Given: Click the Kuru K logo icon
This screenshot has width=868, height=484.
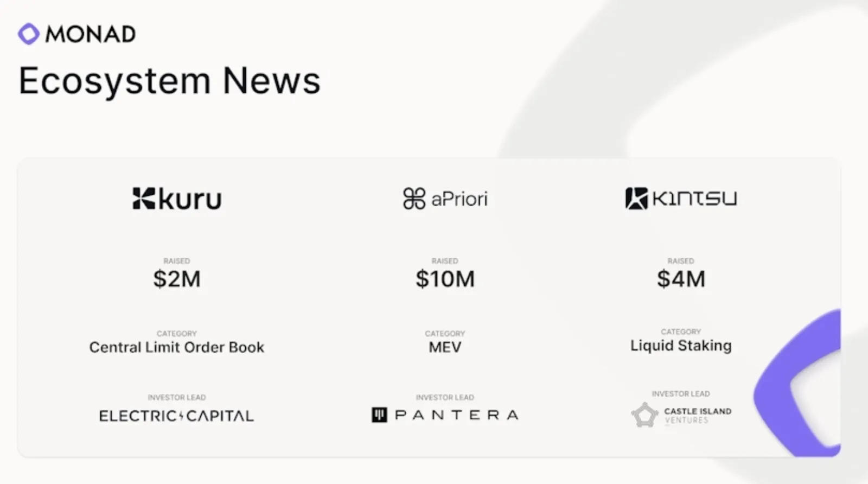Looking at the screenshot, I should click(x=144, y=198).
